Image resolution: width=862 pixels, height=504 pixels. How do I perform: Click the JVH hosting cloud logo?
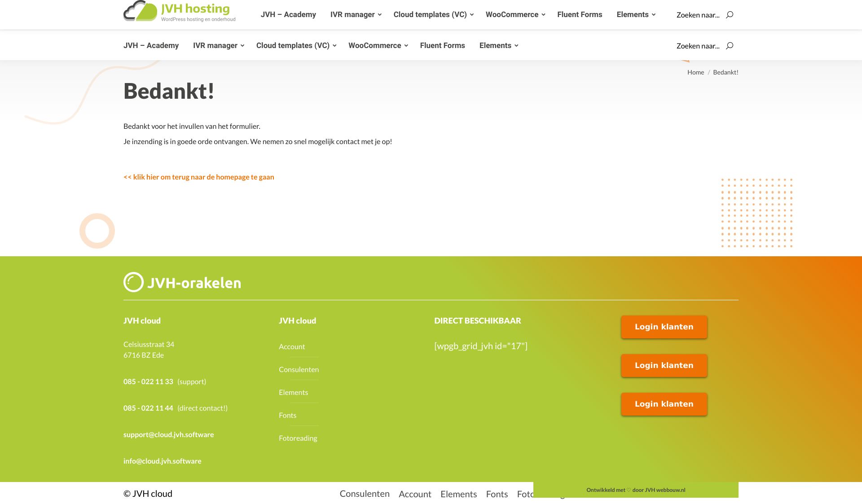click(x=141, y=11)
